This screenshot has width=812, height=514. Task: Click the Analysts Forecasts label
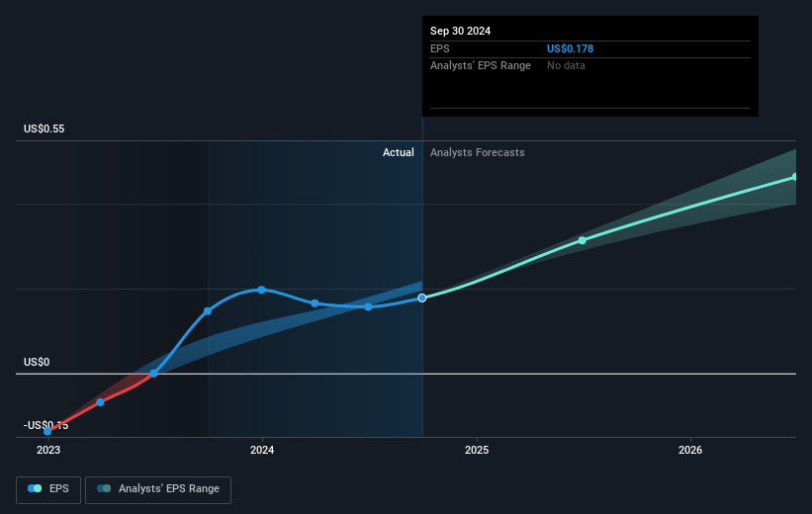478,152
